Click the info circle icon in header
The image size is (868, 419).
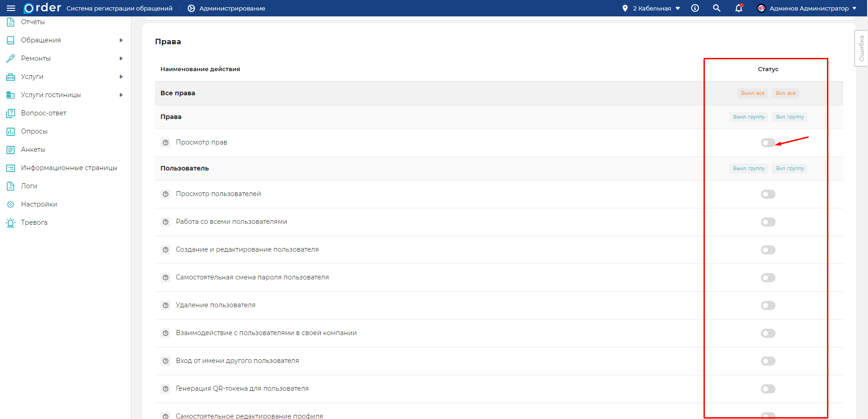695,8
